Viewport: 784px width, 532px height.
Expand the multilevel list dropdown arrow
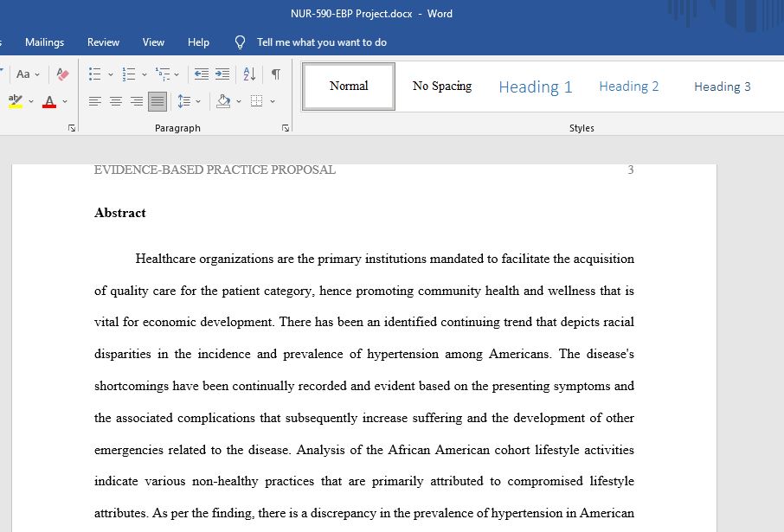pyautogui.click(x=177, y=75)
